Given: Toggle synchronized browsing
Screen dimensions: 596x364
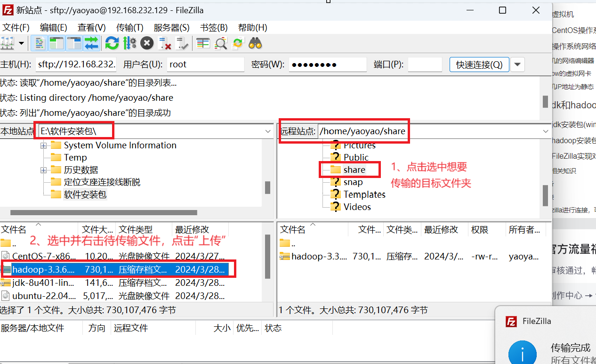Looking at the screenshot, I should pyautogui.click(x=238, y=43).
